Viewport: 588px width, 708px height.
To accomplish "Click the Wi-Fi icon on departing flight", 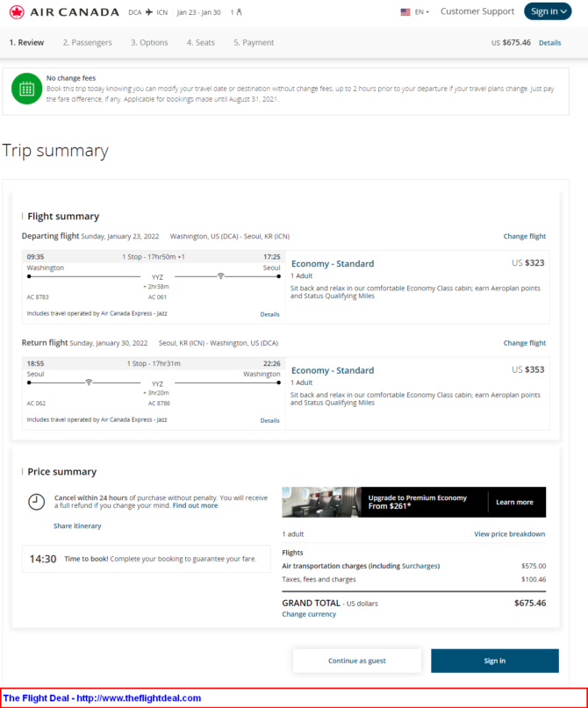I will [x=221, y=275].
